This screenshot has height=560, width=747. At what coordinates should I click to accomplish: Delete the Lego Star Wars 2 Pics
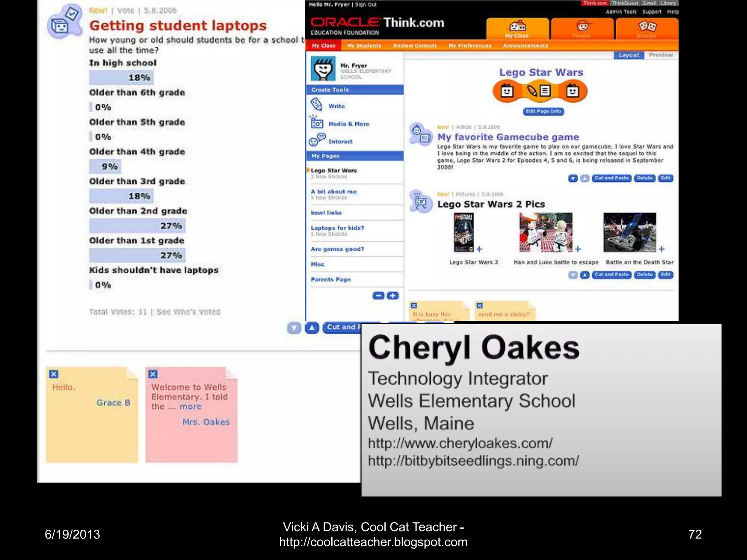(x=645, y=275)
